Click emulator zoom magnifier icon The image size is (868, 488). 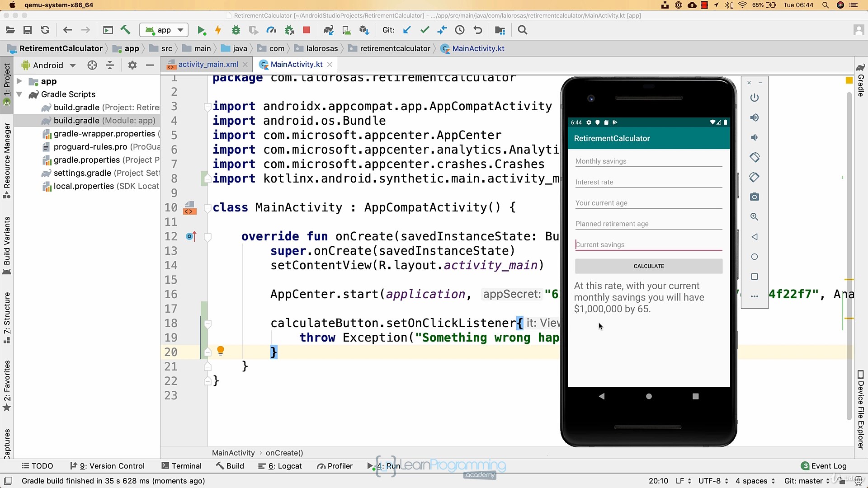click(x=754, y=217)
